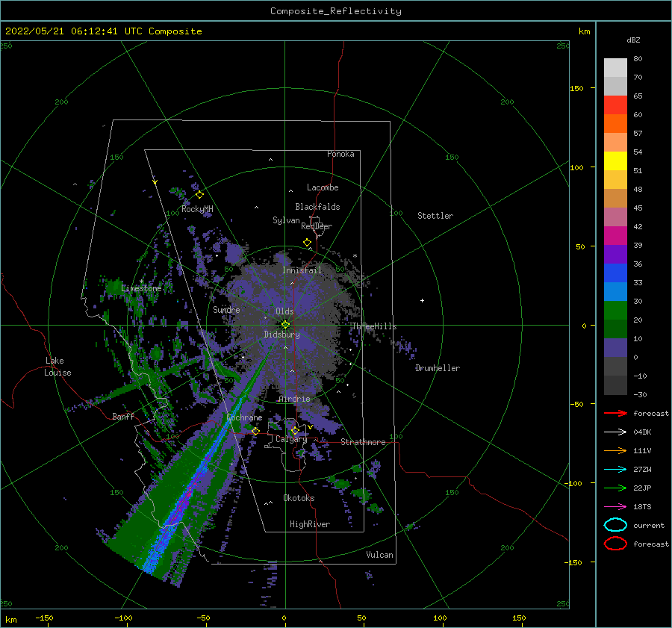This screenshot has width=672, height=628.
Task: Select the red 60-65 dBZ color band
Action: (615, 105)
